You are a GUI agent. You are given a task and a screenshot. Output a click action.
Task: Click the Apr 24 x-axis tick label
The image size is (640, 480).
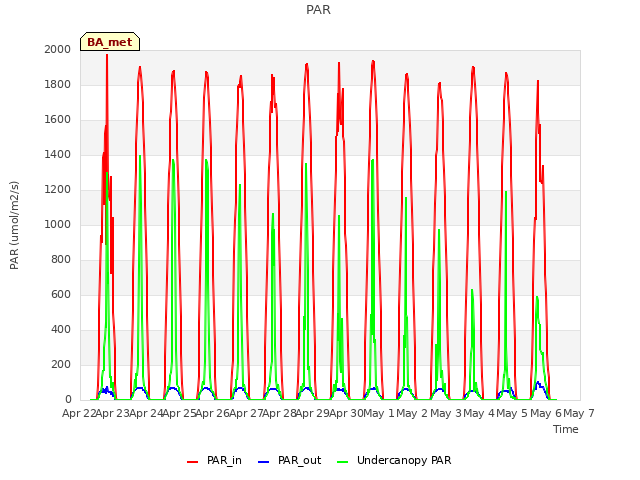[146, 413]
